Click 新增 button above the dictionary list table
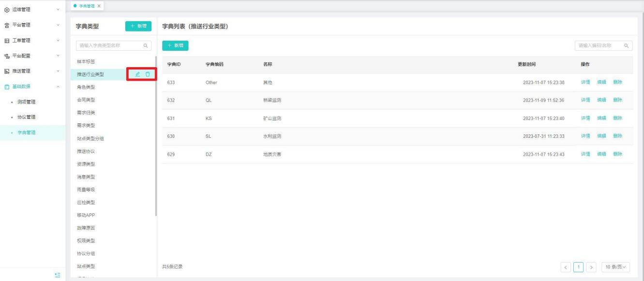 coord(175,45)
